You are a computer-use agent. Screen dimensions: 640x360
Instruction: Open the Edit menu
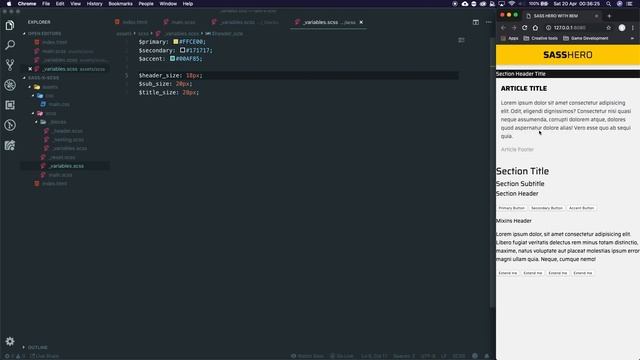click(x=60, y=4)
